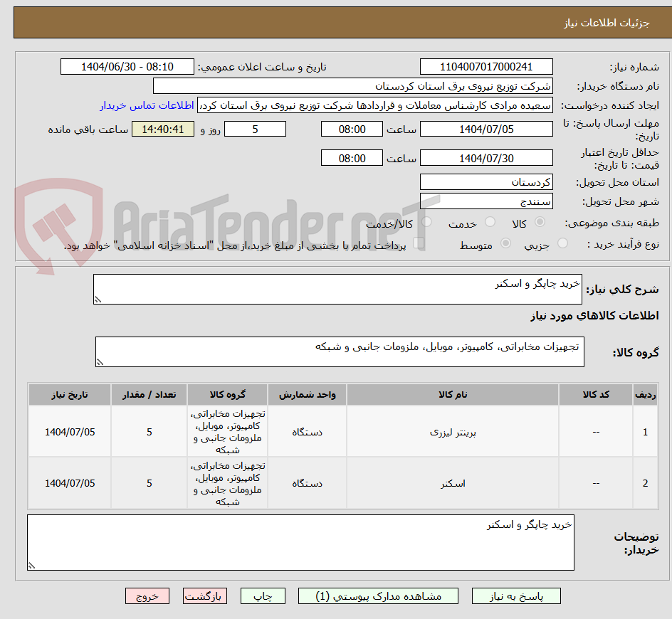Click the ساعت field showing 08:00
Image resolution: width=672 pixels, height=619 pixels.
(352, 129)
